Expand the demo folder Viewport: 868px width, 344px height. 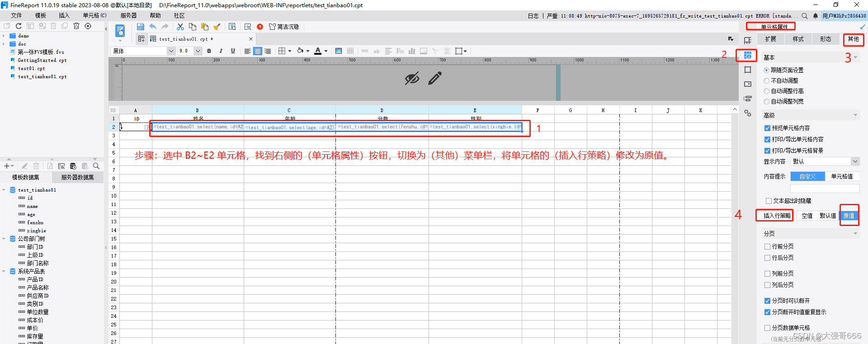click(4, 36)
